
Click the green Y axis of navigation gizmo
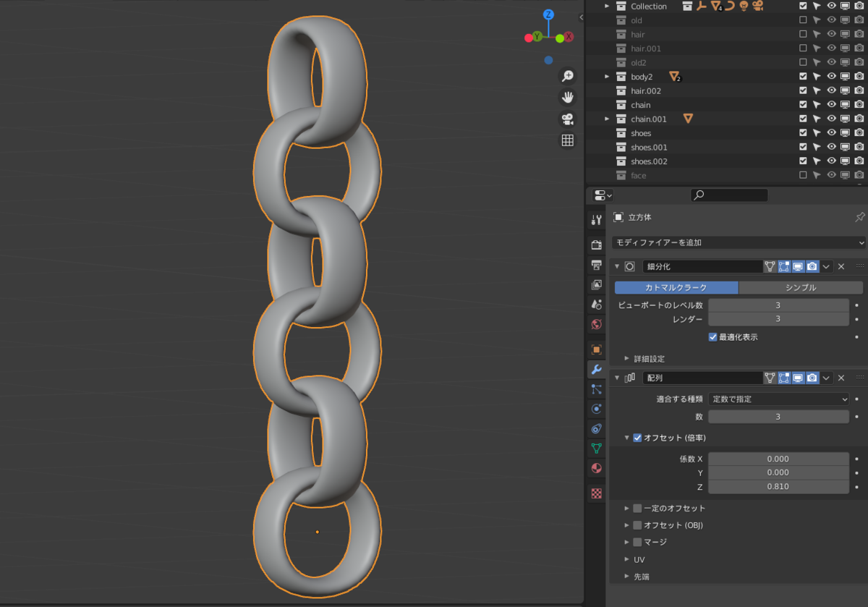[537, 36]
